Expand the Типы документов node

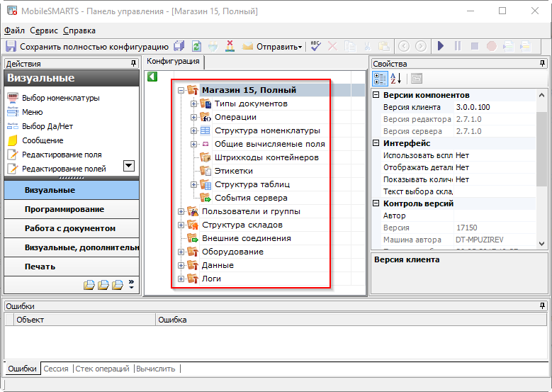coord(193,104)
